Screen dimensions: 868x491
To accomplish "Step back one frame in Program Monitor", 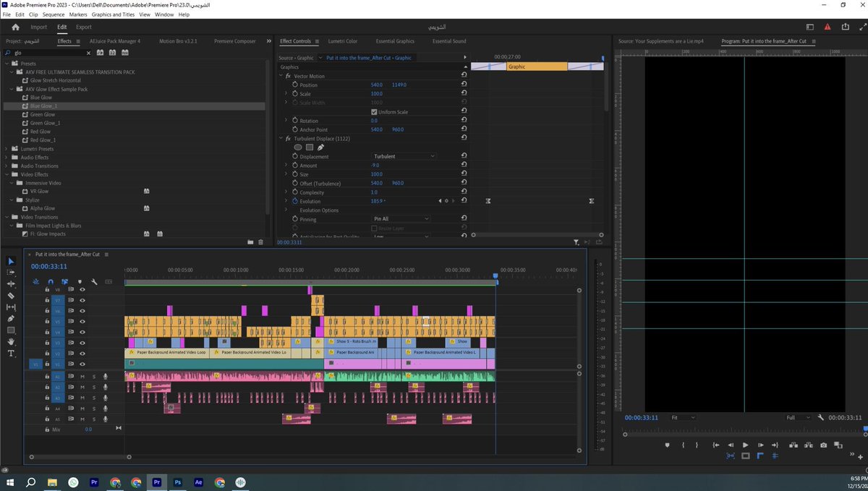I will click(730, 445).
